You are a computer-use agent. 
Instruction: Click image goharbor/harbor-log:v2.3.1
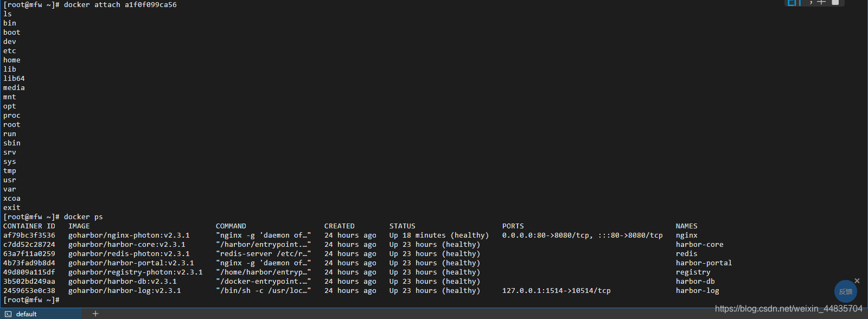pyautogui.click(x=125, y=291)
